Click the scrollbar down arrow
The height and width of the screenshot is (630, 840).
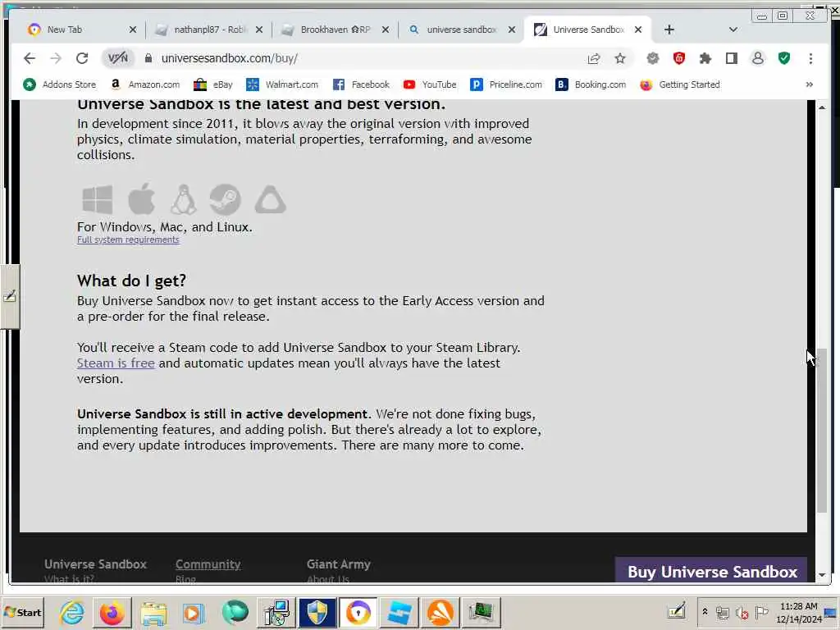pos(822,575)
